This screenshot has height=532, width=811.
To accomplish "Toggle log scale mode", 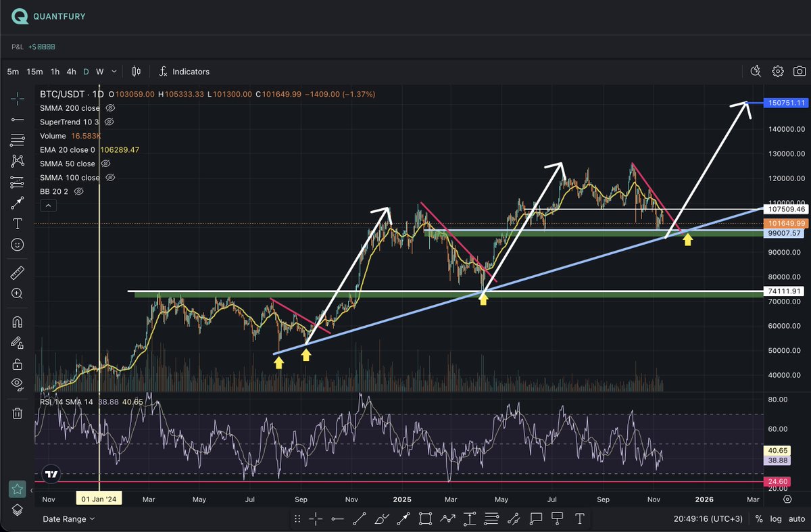I will (776, 518).
